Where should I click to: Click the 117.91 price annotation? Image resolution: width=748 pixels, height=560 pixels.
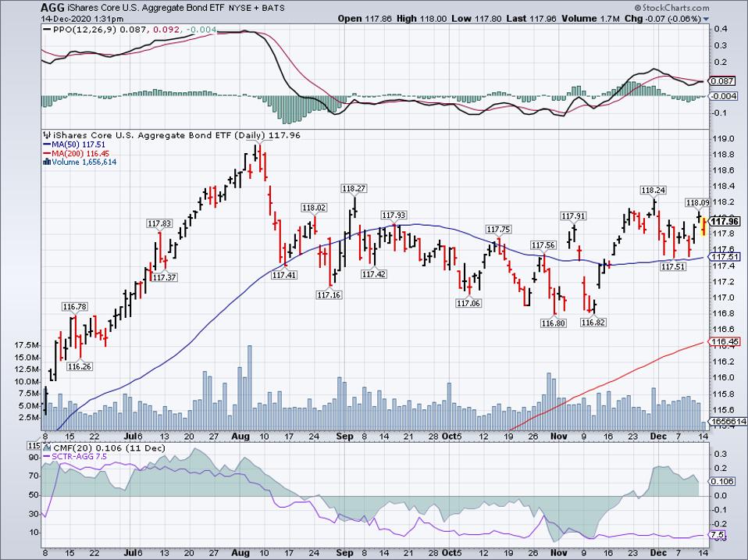573,216
